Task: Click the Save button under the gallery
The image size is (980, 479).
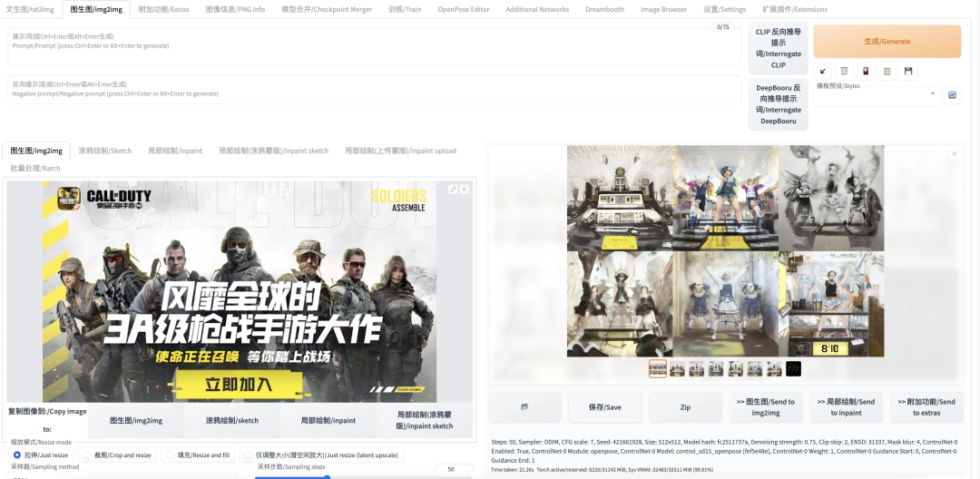Action: pos(604,407)
